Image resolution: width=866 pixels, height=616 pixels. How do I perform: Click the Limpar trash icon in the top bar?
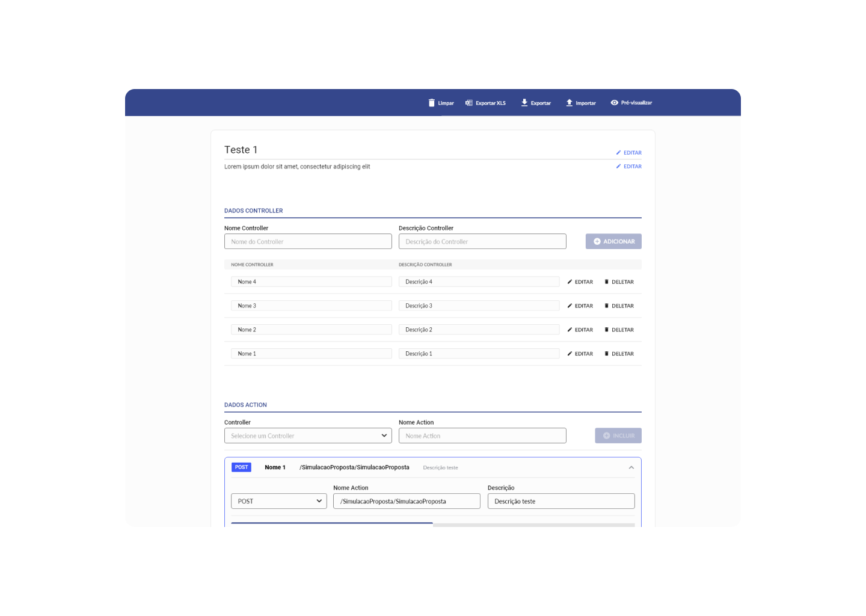[431, 103]
